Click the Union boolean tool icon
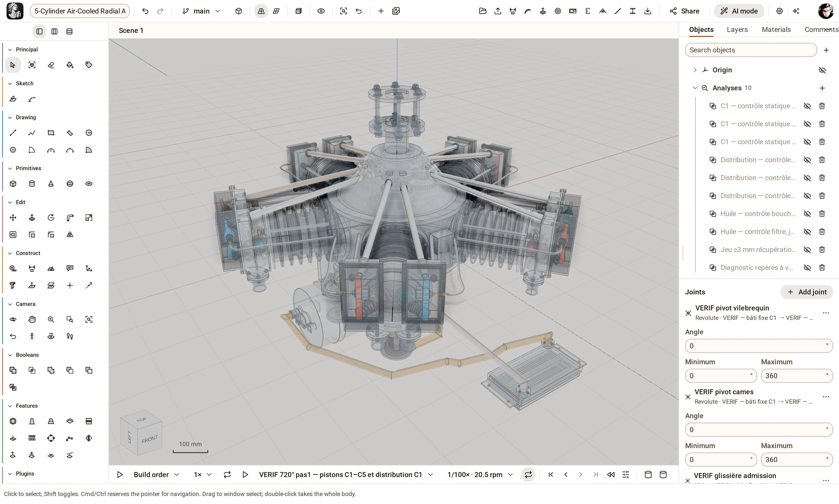The image size is (839, 504). [x=13, y=370]
